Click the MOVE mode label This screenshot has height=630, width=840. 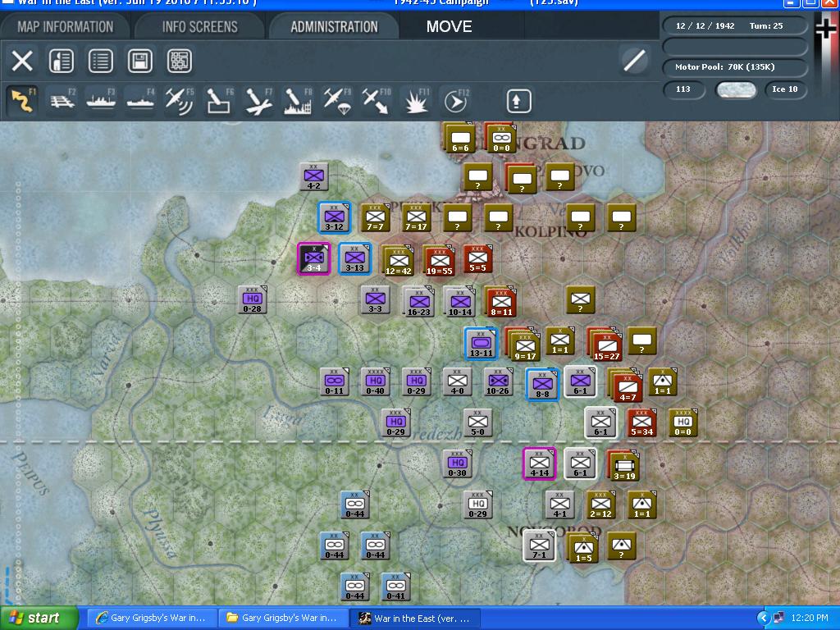pyautogui.click(x=449, y=26)
